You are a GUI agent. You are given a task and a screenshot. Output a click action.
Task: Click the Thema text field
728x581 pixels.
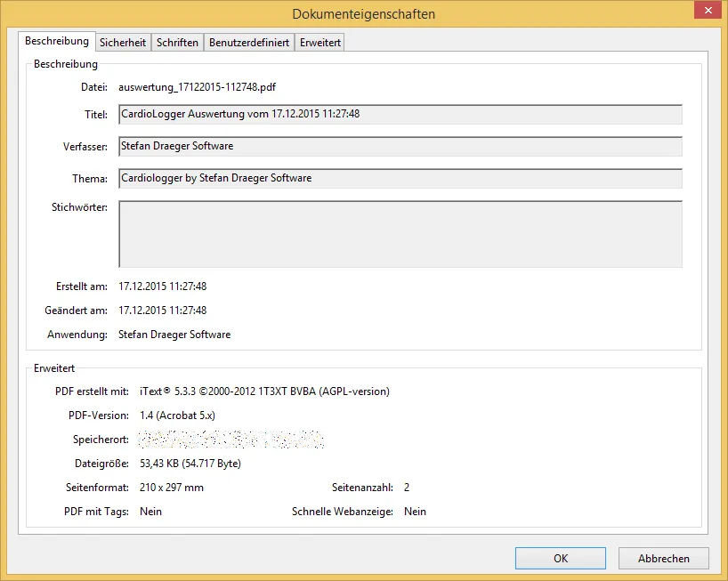point(400,178)
